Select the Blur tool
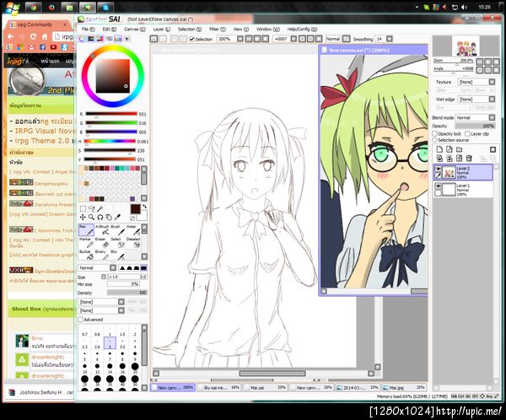This screenshot has width=506, height=420. click(118, 255)
